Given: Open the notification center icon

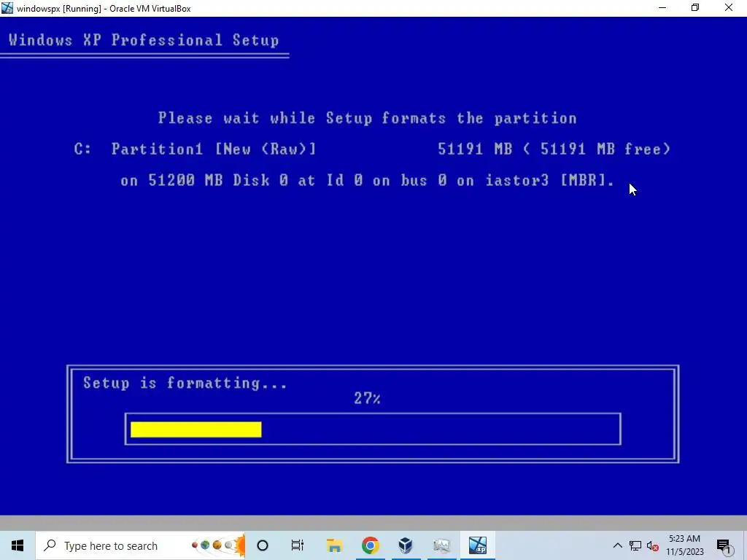Looking at the screenshot, I should (724, 546).
